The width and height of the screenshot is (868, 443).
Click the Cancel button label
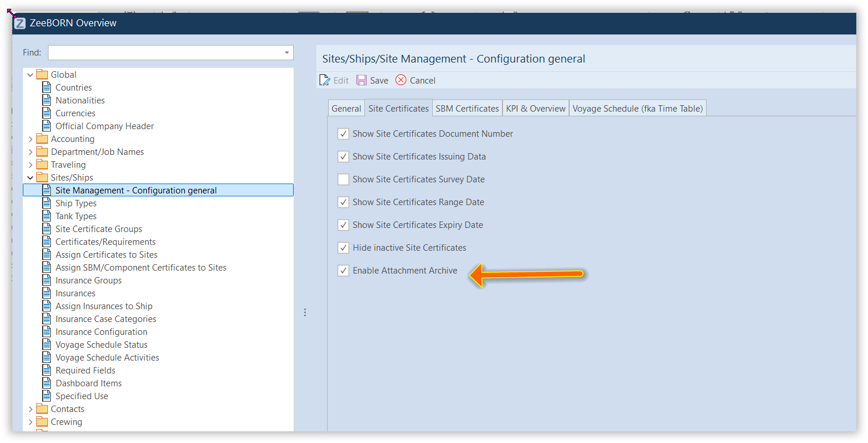point(422,81)
